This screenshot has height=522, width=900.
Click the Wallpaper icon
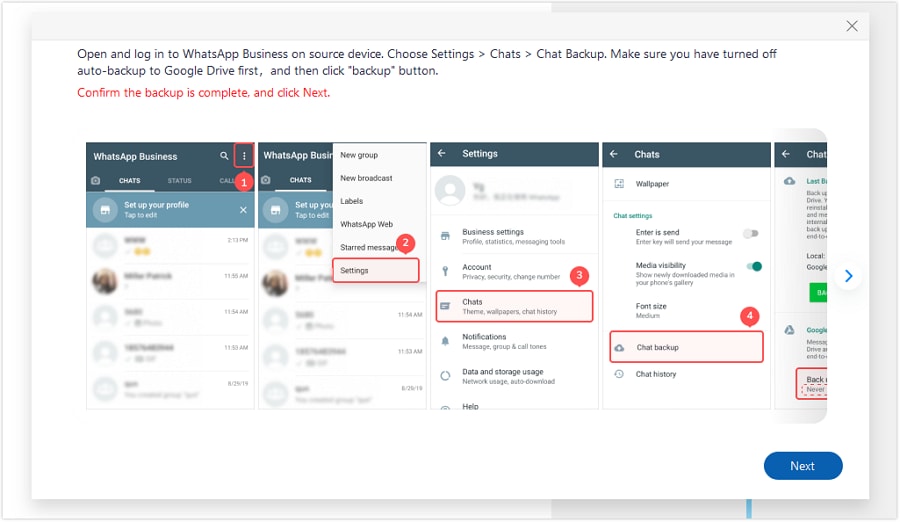(619, 184)
